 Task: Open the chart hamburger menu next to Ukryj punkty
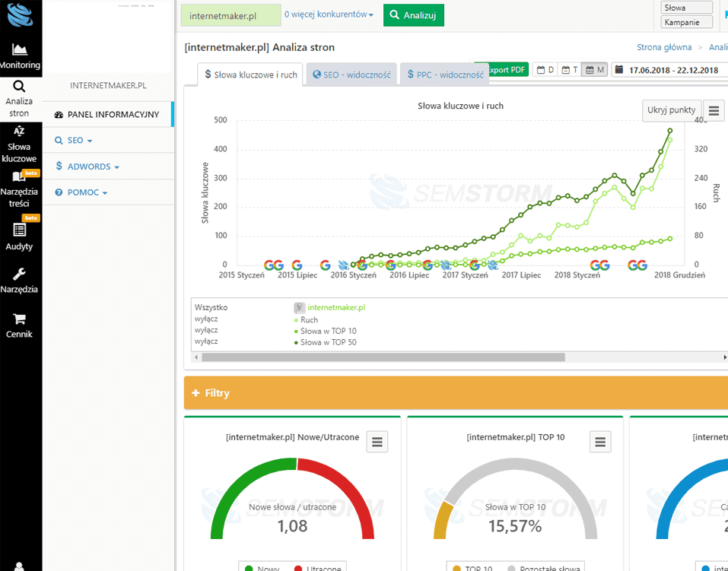[714, 110]
